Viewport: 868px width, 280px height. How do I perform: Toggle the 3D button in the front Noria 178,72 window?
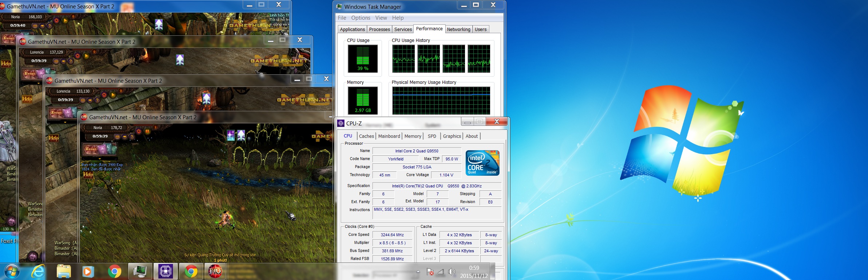(x=117, y=137)
